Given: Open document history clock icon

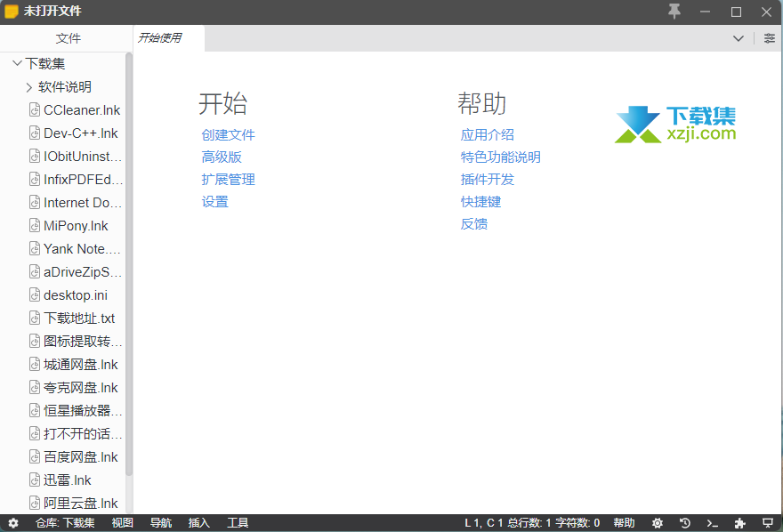Looking at the screenshot, I should tap(684, 522).
